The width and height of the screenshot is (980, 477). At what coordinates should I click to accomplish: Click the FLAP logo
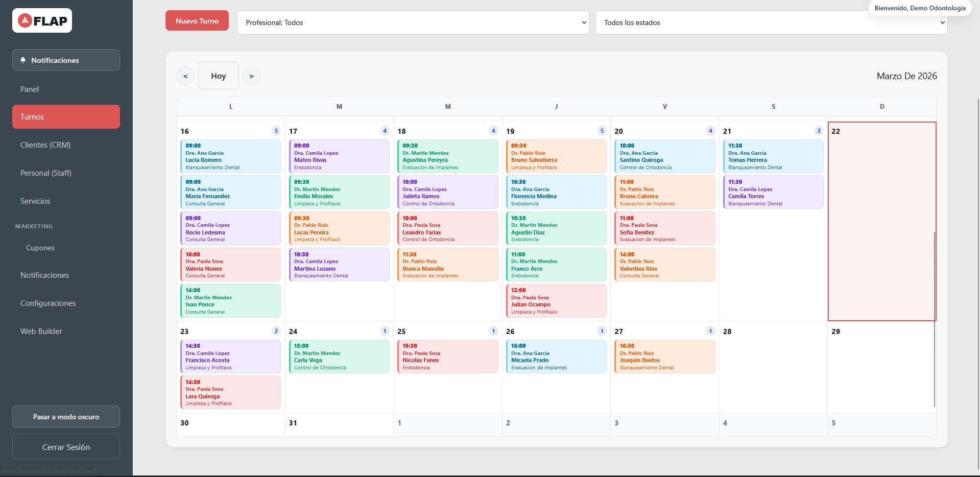42,20
